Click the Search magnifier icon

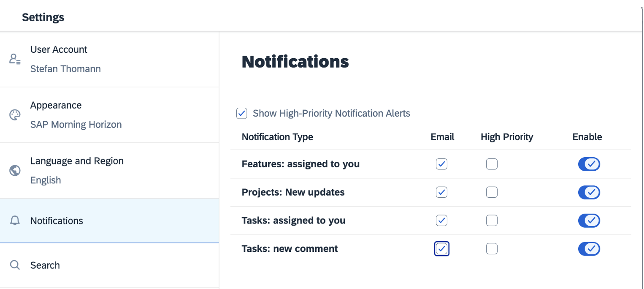click(15, 265)
